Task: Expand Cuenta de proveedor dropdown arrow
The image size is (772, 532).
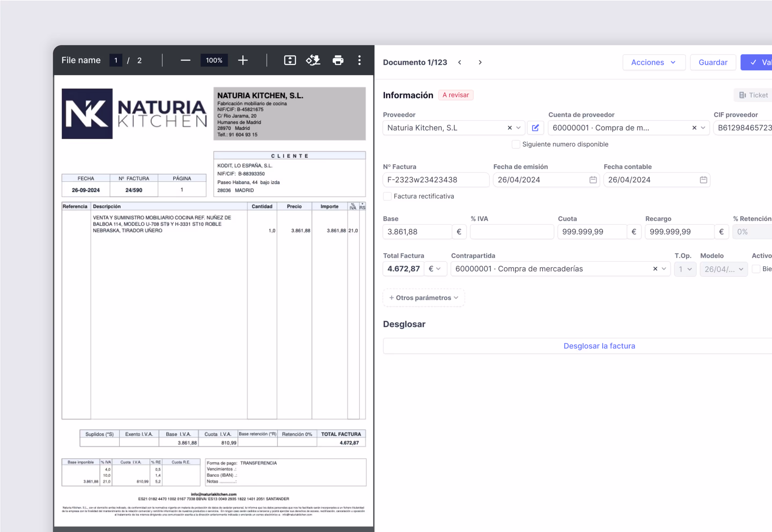Action: (703, 128)
